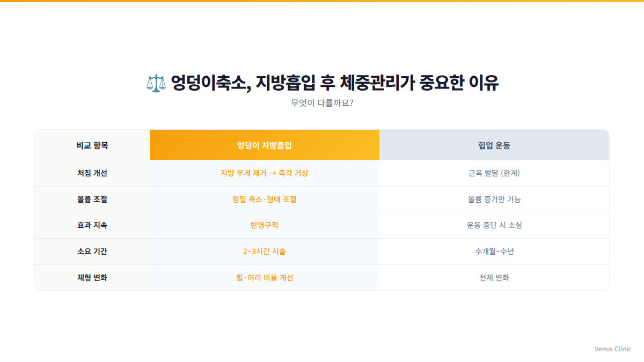644x362 pixels.
Task: Select the cell 반영구적
Action: (265, 225)
